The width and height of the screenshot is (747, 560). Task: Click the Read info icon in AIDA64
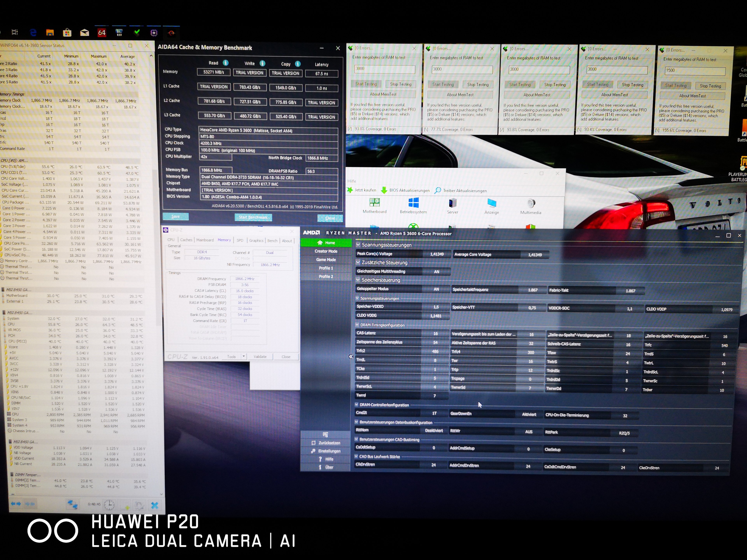click(226, 63)
